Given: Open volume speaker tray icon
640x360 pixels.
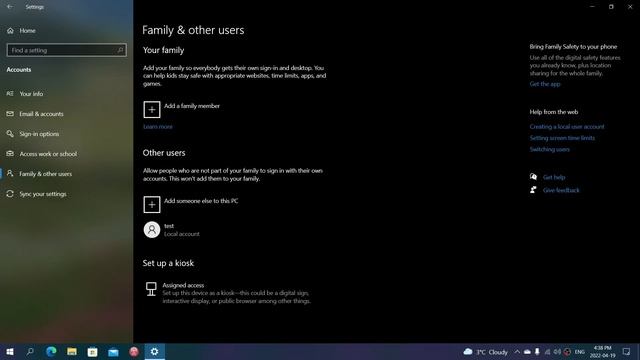Looking at the screenshot, I should tap(557, 352).
